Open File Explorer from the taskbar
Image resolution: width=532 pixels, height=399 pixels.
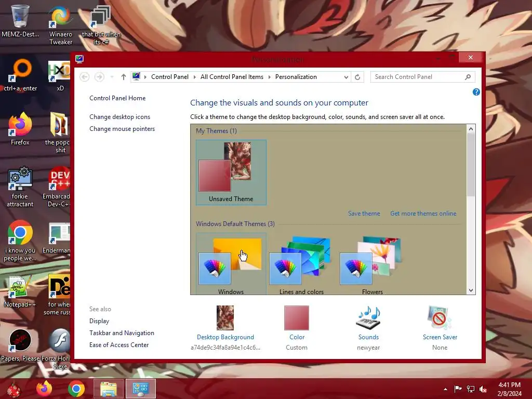click(108, 389)
